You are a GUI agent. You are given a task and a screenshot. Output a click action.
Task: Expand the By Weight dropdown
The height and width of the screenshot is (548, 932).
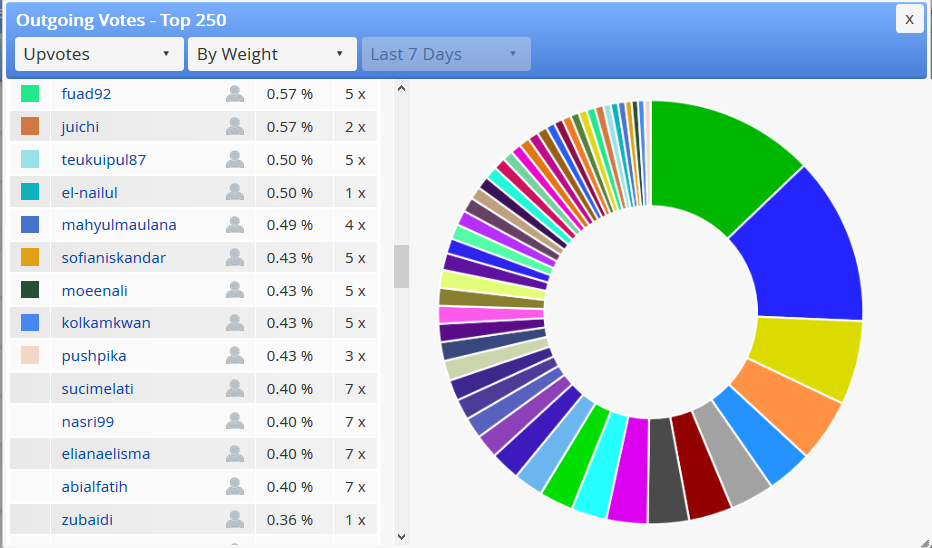point(272,54)
